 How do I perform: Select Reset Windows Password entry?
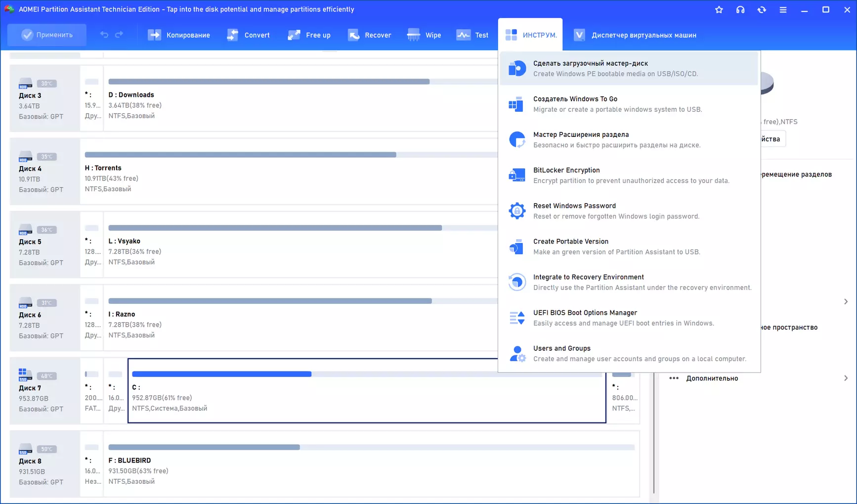click(x=629, y=210)
